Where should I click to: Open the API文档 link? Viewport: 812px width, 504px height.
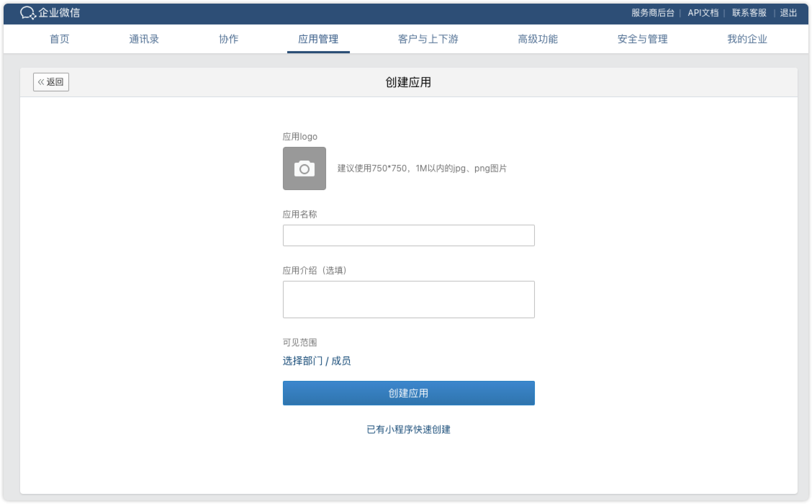(703, 13)
